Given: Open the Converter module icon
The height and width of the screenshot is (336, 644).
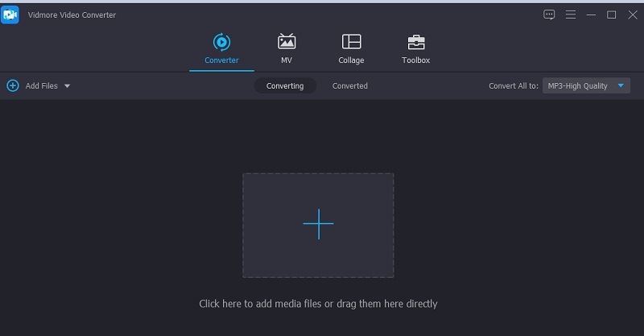Looking at the screenshot, I should click(x=221, y=42).
